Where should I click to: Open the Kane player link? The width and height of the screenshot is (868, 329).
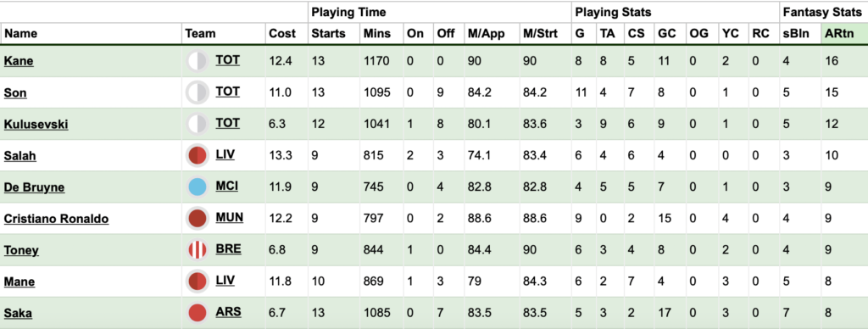pyautogui.click(x=19, y=61)
